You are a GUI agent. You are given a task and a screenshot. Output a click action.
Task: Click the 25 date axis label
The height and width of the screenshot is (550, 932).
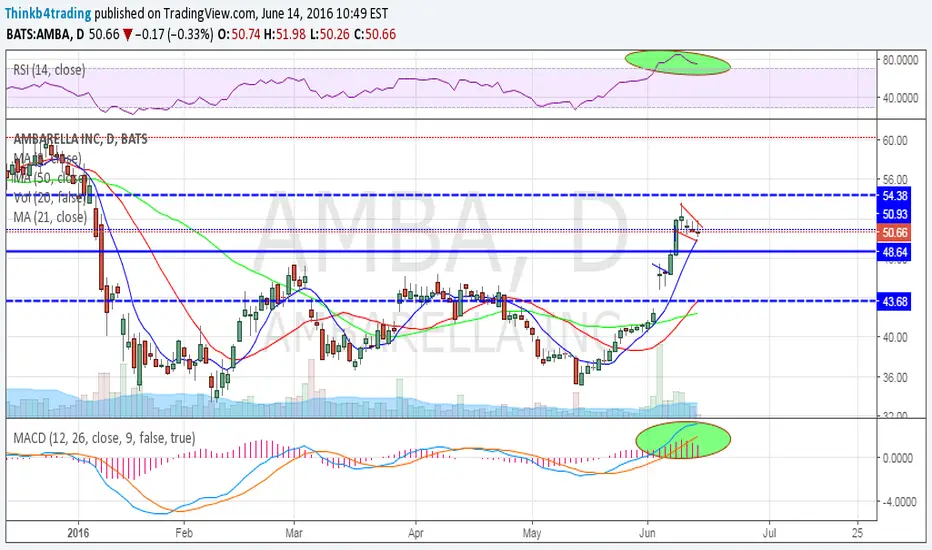(x=857, y=533)
